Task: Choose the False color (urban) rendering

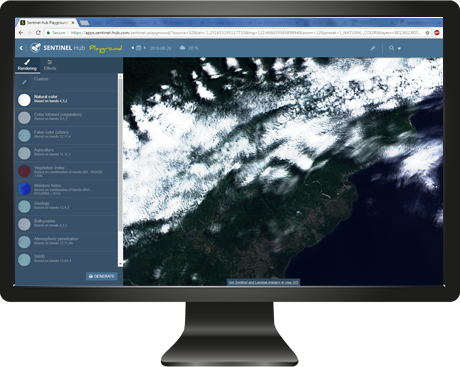Action: (x=67, y=135)
